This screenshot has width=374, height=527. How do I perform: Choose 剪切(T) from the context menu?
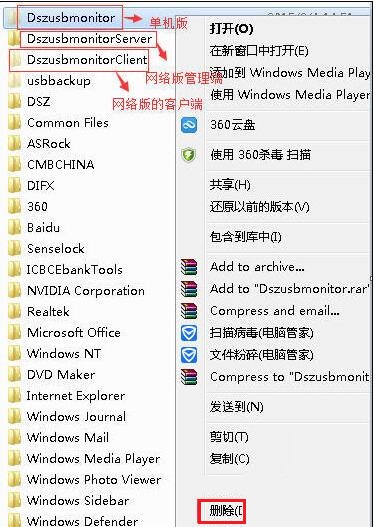click(229, 437)
